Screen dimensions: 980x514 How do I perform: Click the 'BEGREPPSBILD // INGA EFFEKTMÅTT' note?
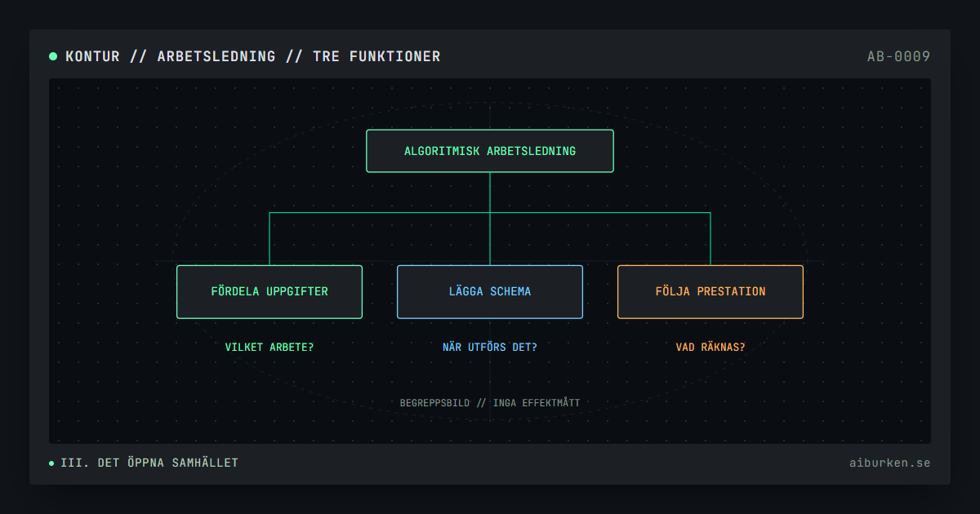click(490, 402)
